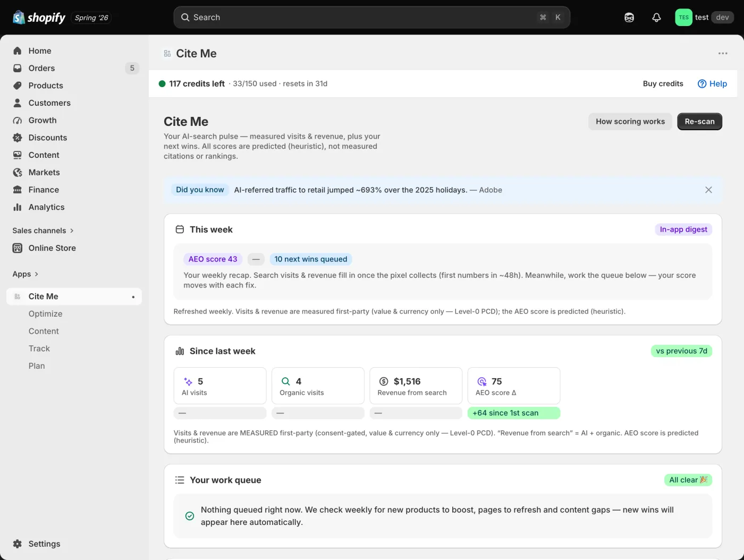744x560 pixels.
Task: Click the AI visits metric card
Action: point(220,386)
